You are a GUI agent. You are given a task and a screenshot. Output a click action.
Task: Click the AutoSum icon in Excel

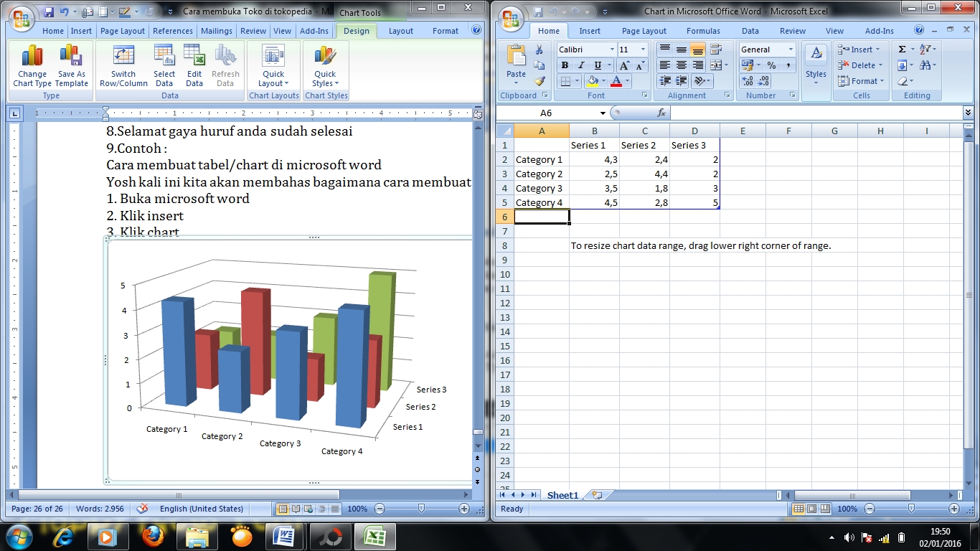[902, 47]
